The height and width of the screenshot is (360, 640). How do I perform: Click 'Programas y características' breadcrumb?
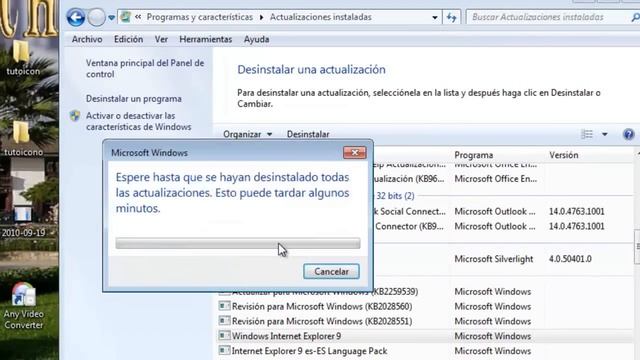[x=200, y=17]
